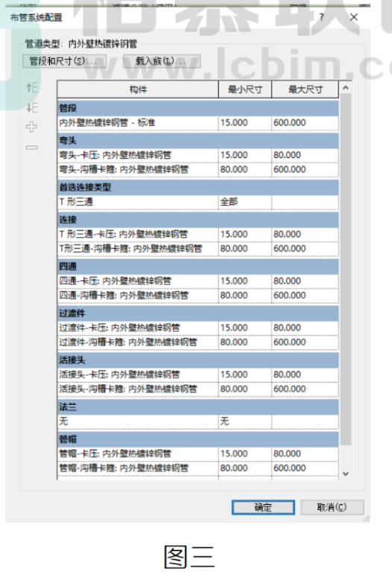Select row 活接头-卡压: 内外壁热镀锌钢管

click(x=198, y=374)
